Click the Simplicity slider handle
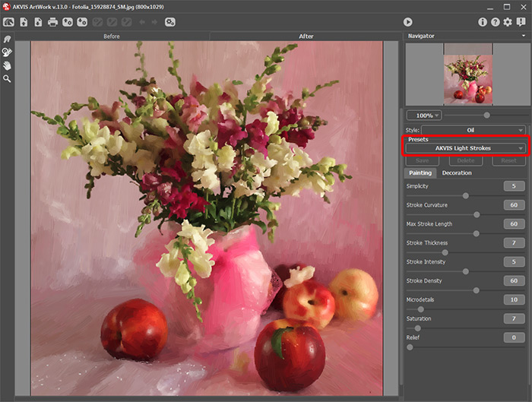This screenshot has width=532, height=402. pos(466,196)
